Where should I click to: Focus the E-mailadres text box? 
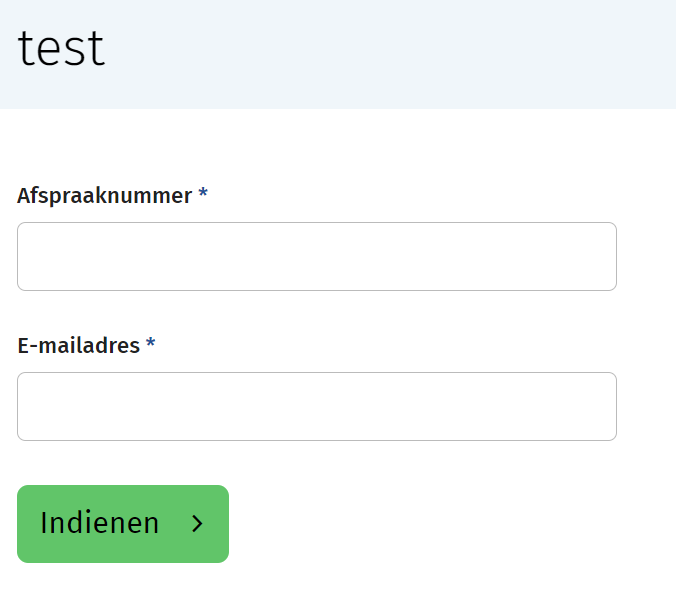pos(316,407)
